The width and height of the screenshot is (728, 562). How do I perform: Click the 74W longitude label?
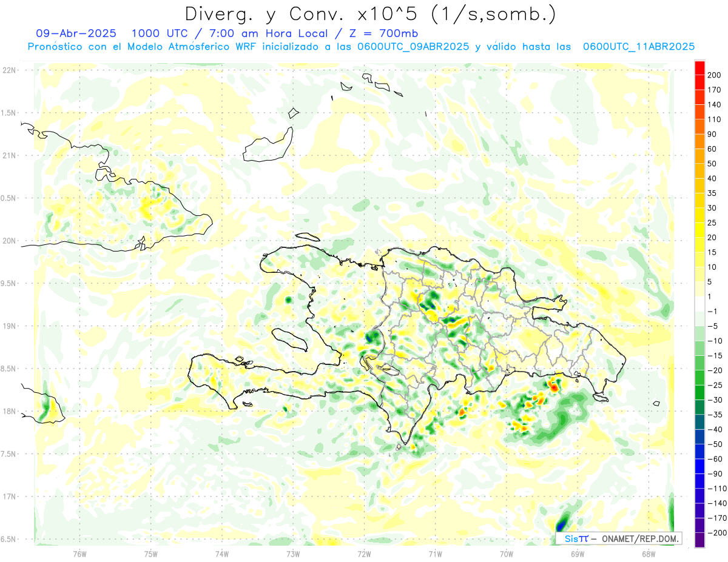click(222, 554)
